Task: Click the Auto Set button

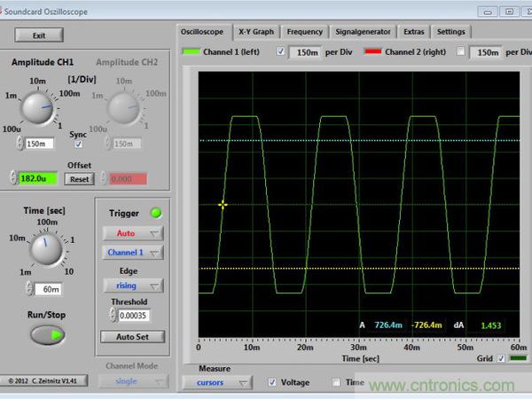Action: point(132,337)
